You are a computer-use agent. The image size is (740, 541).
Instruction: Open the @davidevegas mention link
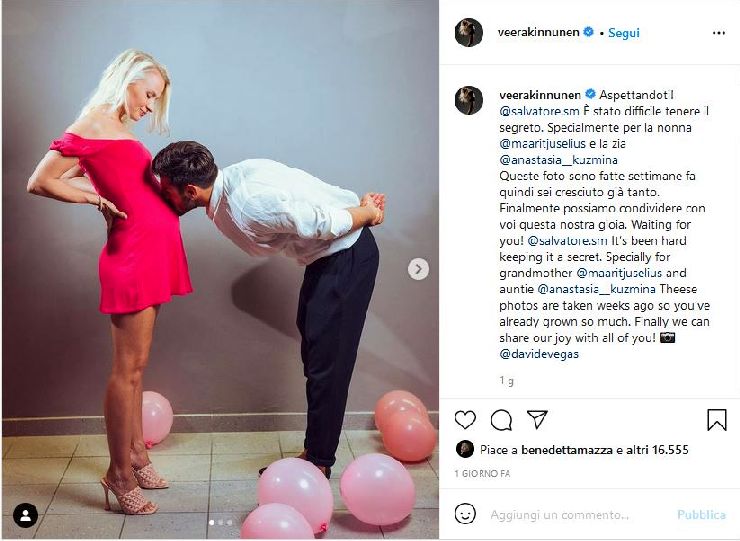pyautogui.click(x=539, y=354)
